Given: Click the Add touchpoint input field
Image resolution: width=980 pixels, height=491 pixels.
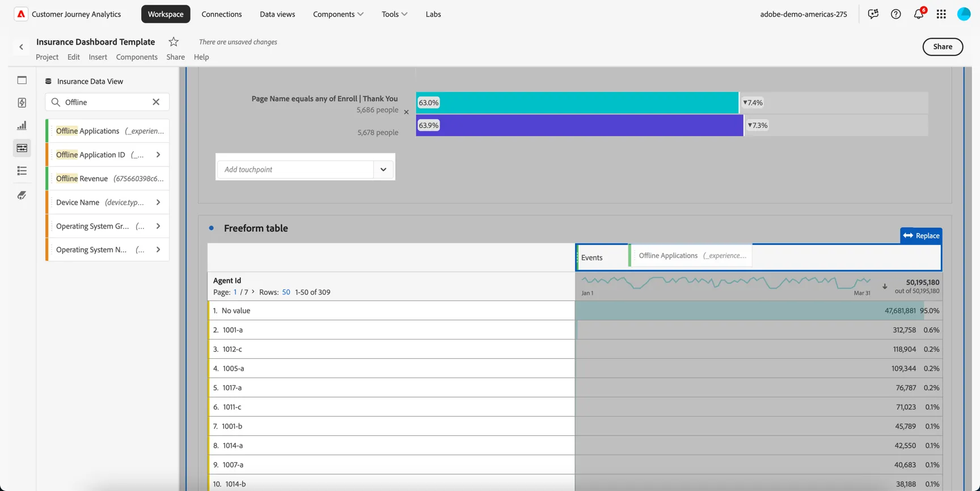Looking at the screenshot, I should tap(295, 170).
